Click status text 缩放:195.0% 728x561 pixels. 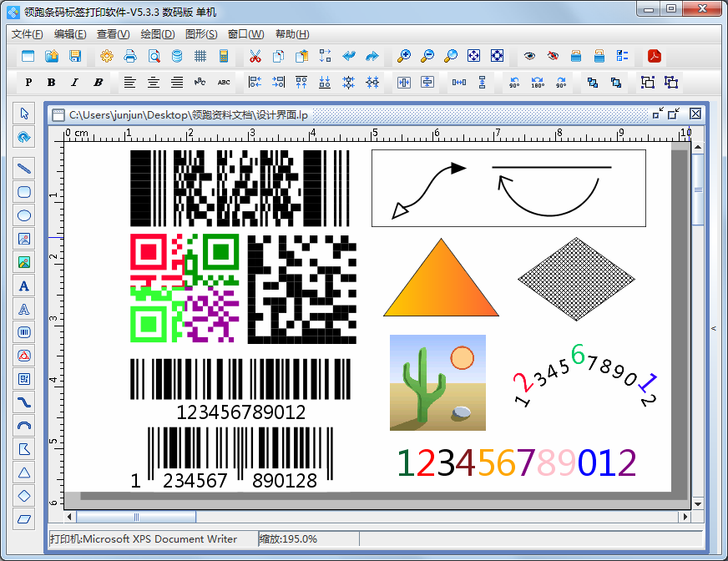pyautogui.click(x=288, y=539)
